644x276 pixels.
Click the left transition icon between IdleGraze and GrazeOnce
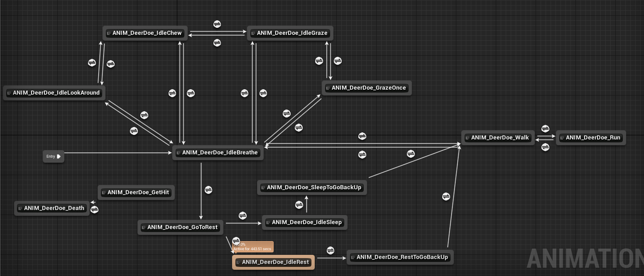pyautogui.click(x=319, y=61)
